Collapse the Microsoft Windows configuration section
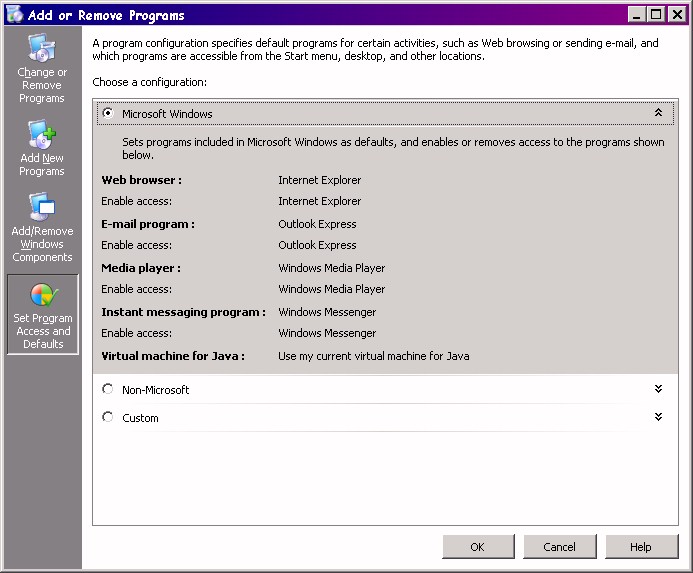The width and height of the screenshot is (693, 573). [658, 113]
